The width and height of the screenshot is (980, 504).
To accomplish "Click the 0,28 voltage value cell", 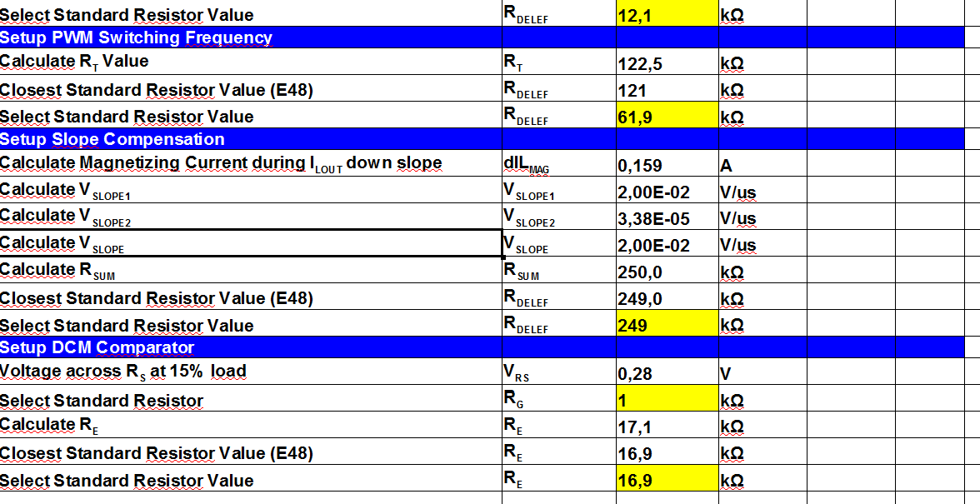I will 667,372.
